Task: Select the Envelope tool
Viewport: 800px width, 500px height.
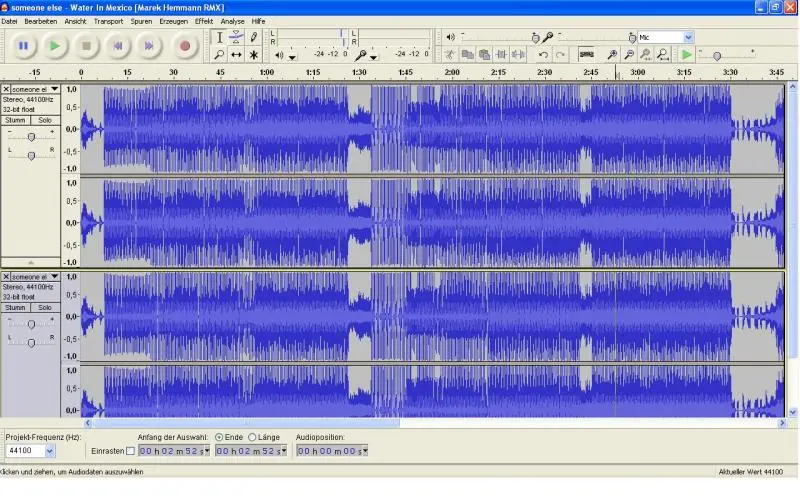Action: [236, 37]
